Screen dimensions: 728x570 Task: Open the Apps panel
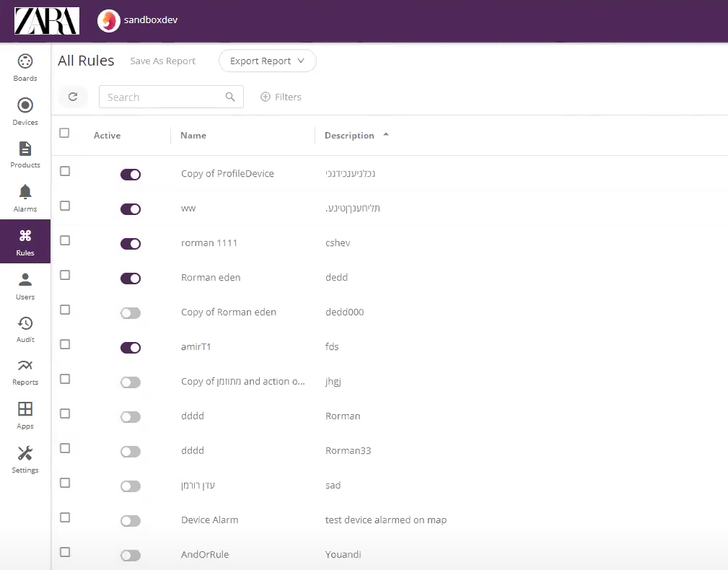[25, 414]
